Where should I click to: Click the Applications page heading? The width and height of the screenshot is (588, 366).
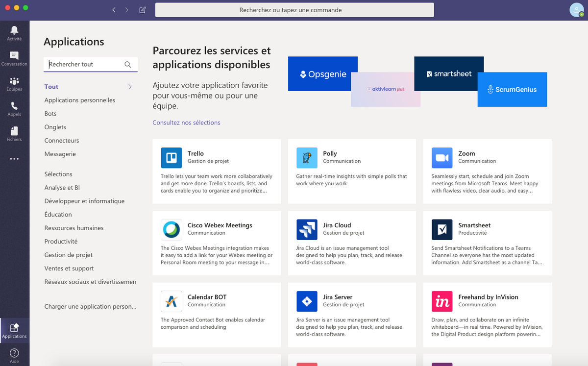pos(74,42)
